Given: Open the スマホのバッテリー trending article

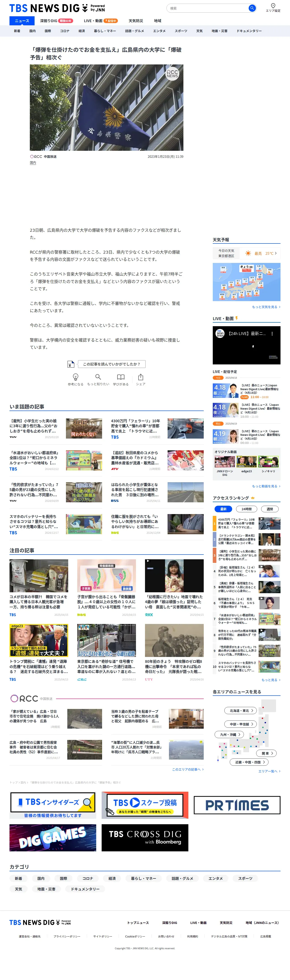Looking at the screenshot, I should [56, 524].
